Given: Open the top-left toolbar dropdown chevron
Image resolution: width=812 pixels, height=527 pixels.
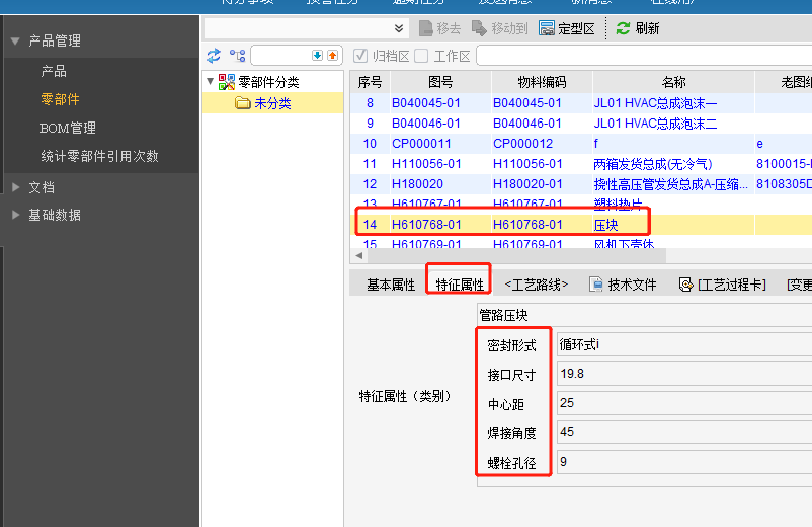Looking at the screenshot, I should click(x=399, y=28).
